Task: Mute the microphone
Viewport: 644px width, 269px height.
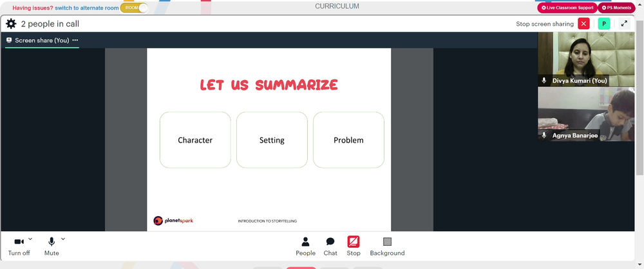Action: (x=52, y=246)
